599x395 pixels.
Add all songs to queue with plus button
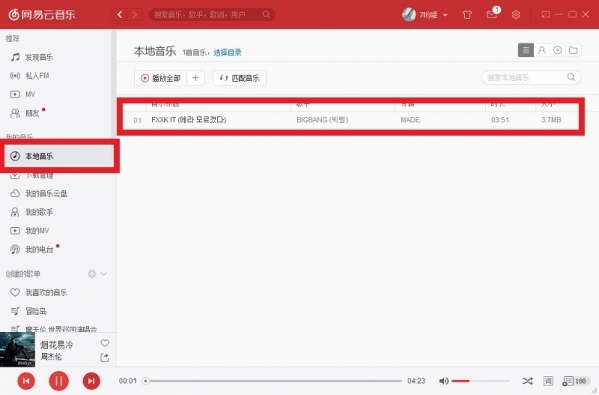[x=195, y=78]
